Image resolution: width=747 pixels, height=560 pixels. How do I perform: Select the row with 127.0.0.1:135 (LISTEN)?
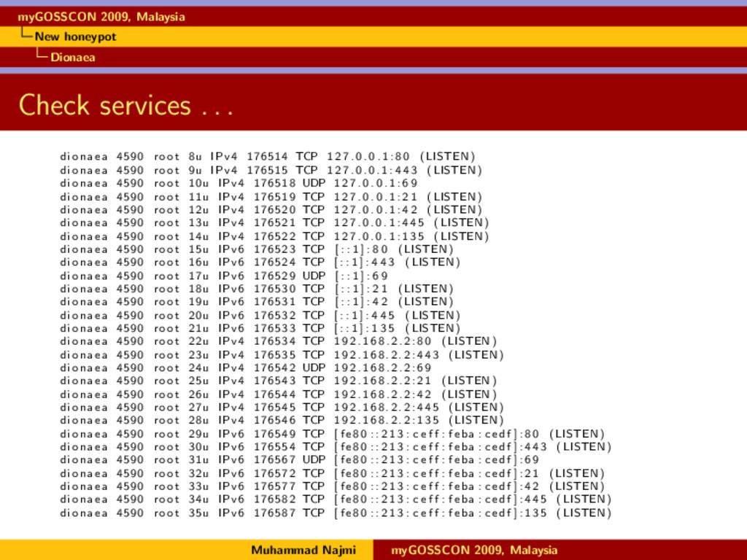coord(274,236)
